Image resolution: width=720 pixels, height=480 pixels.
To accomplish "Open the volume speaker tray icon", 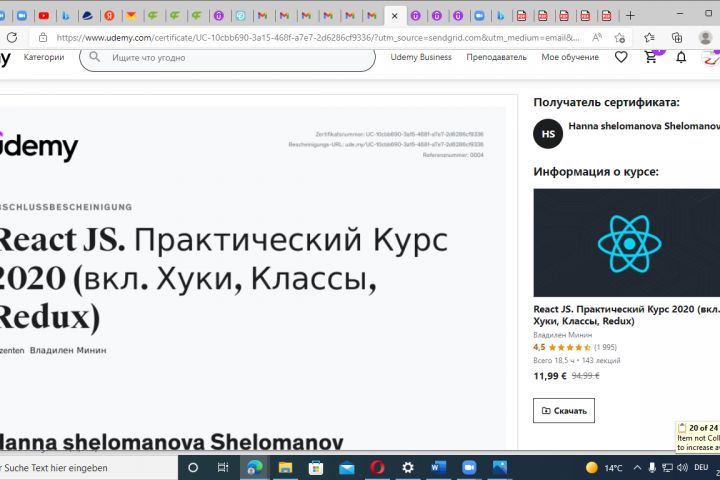I will point(682,468).
